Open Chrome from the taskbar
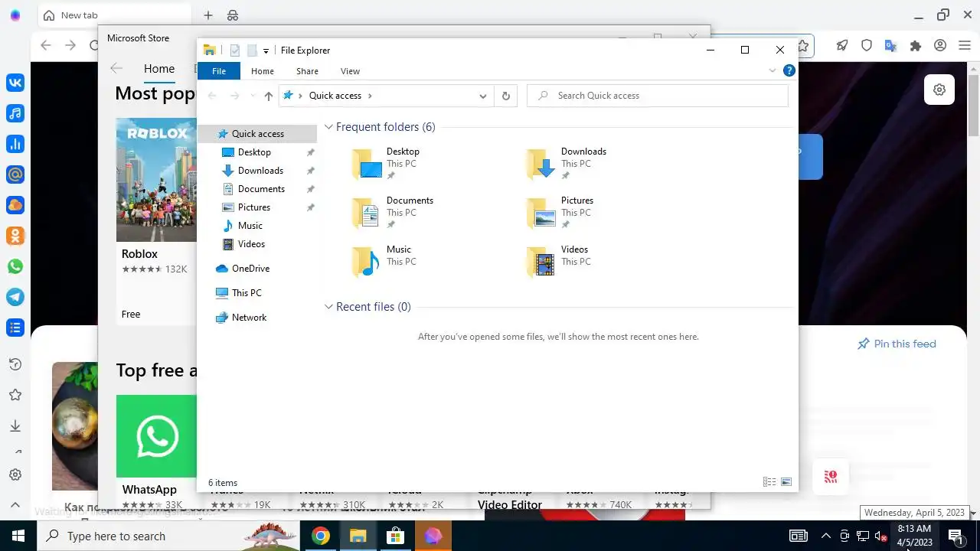Screen dimensions: 980x551 [x=321, y=536]
